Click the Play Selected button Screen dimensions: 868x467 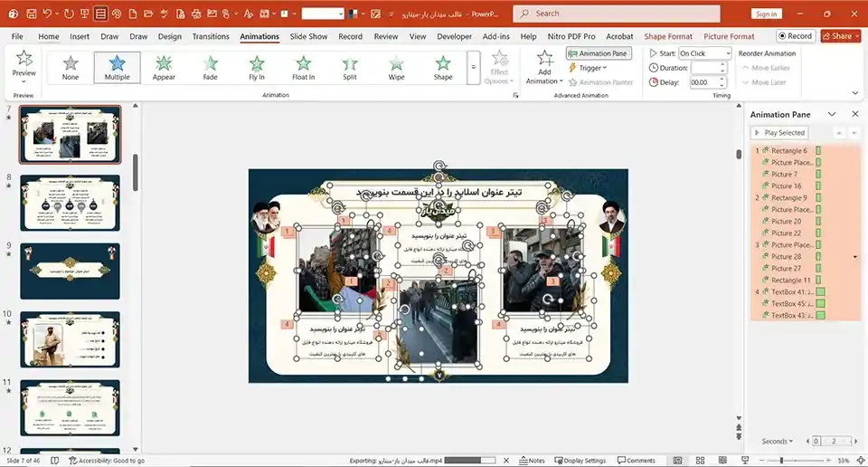pyautogui.click(x=779, y=133)
